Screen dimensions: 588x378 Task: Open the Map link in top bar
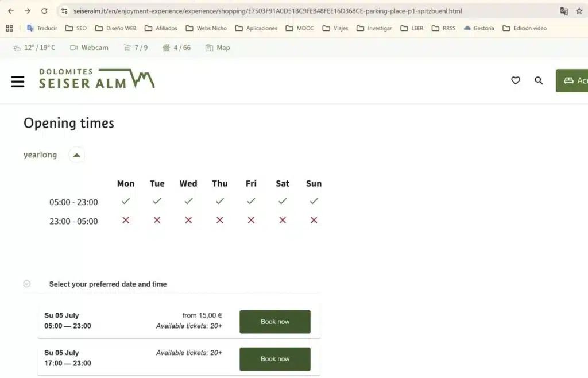point(218,48)
